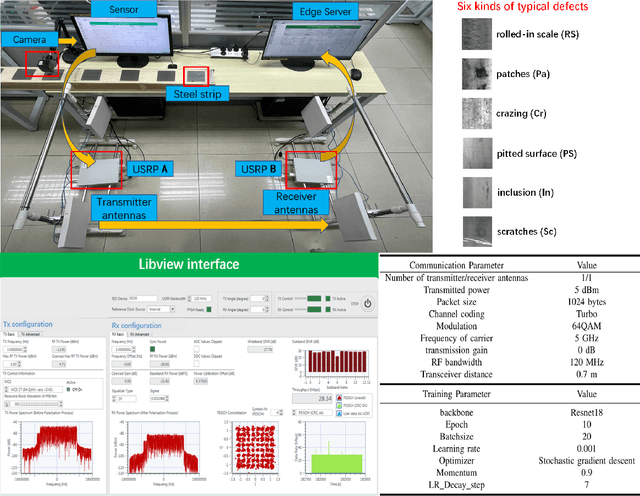
Task: Click the Frequency Offset value box
Action: pyautogui.click(x=122, y=364)
